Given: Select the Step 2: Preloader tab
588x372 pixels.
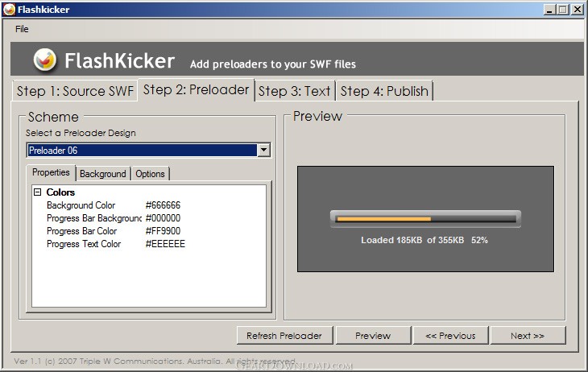Looking at the screenshot, I should [x=196, y=90].
